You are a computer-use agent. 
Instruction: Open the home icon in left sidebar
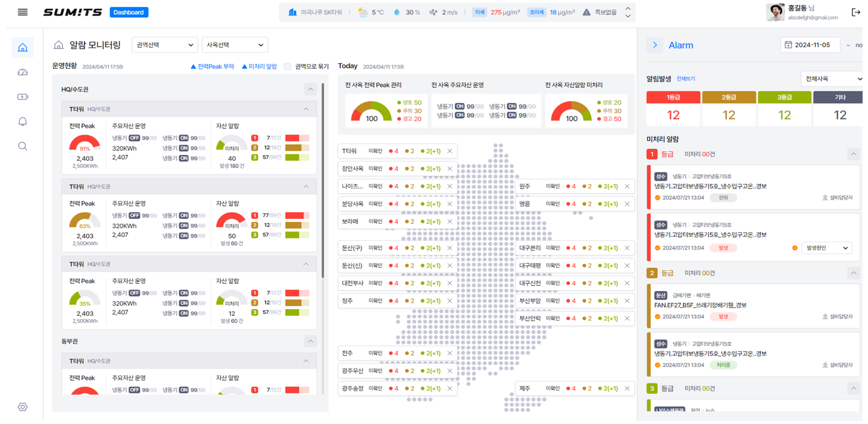(23, 47)
